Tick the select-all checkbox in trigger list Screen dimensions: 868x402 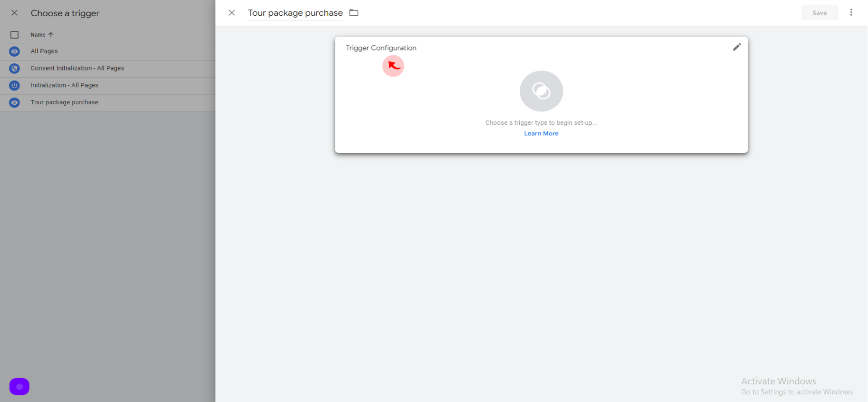click(14, 35)
